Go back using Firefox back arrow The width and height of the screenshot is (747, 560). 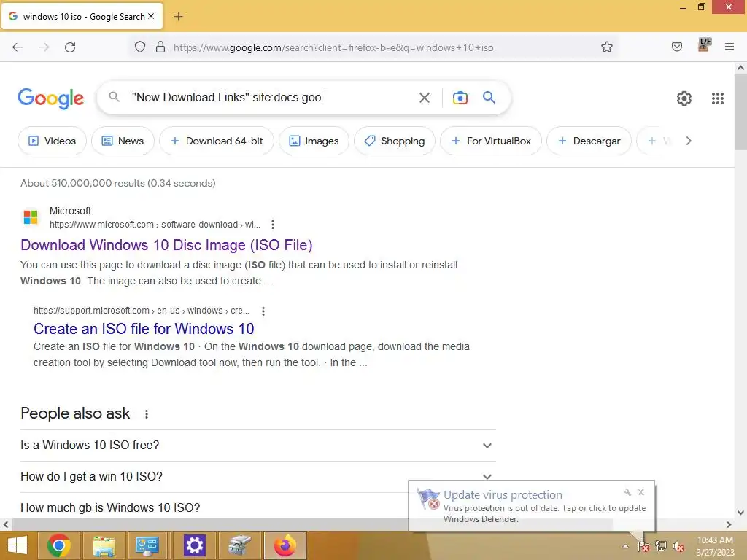(18, 47)
